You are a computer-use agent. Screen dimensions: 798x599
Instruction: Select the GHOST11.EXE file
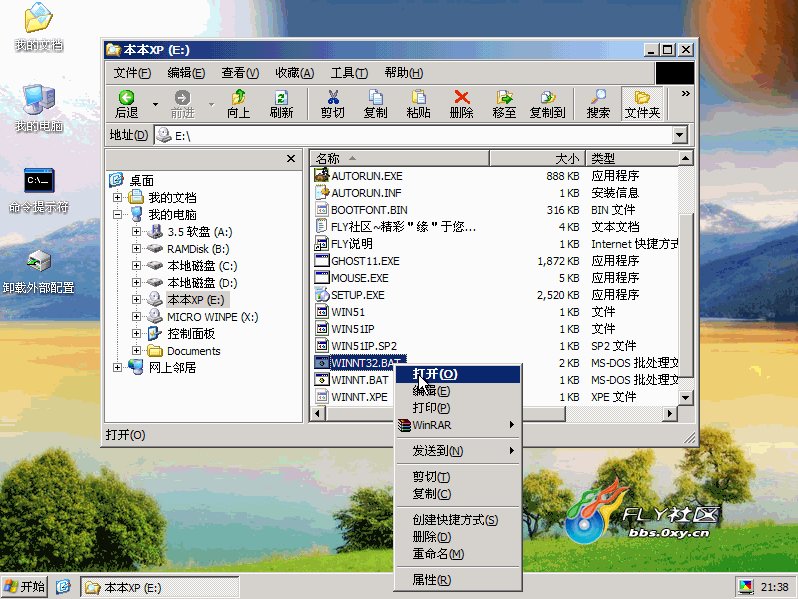tap(365, 261)
